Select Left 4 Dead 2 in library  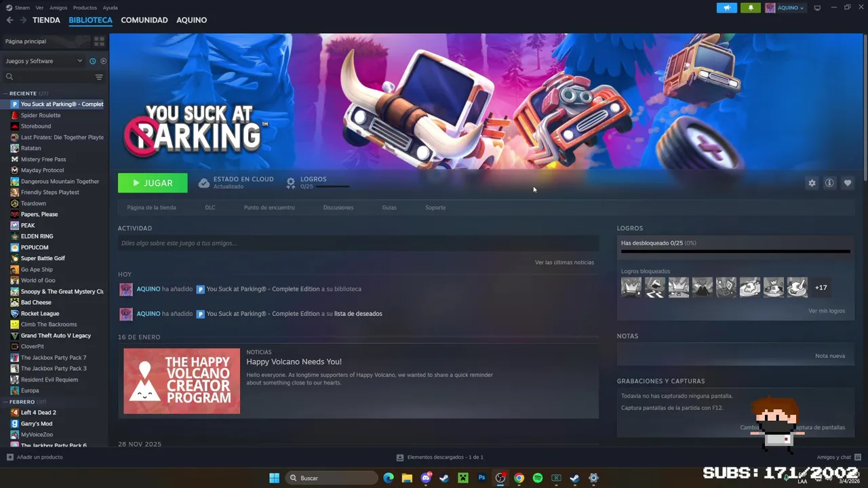[x=39, y=413]
